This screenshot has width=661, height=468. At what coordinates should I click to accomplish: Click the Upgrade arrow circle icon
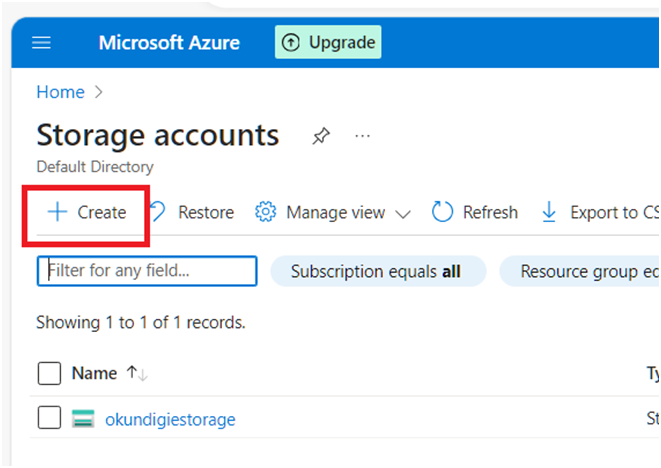pos(291,42)
